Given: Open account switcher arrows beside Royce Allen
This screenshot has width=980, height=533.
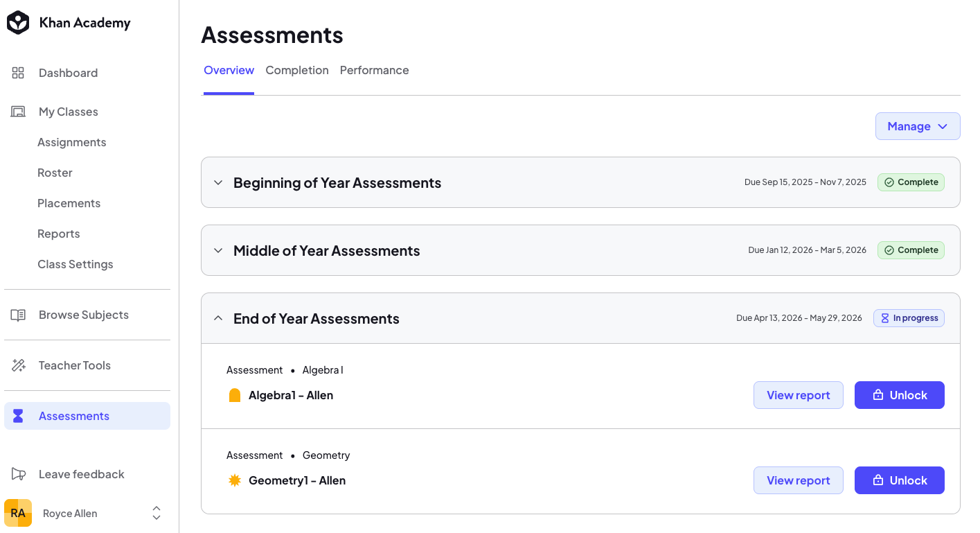Looking at the screenshot, I should point(157,513).
